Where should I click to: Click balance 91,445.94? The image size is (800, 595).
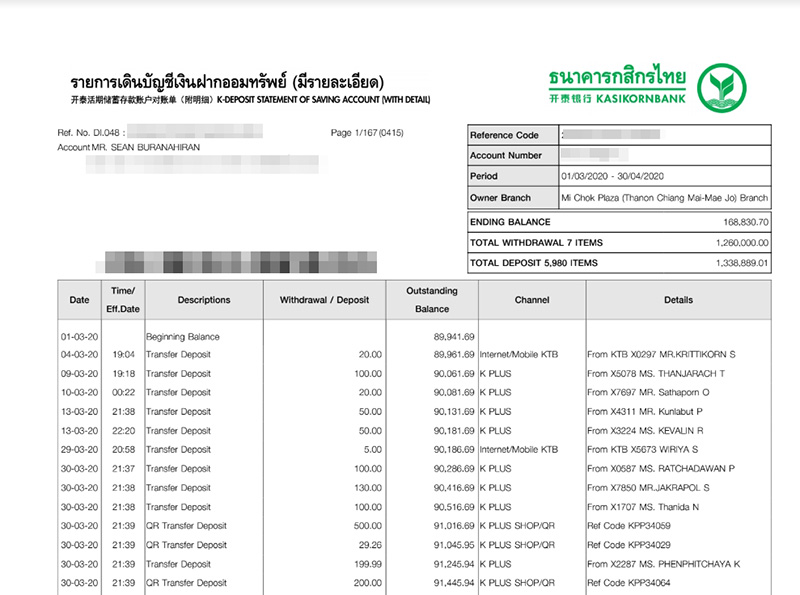454,583
